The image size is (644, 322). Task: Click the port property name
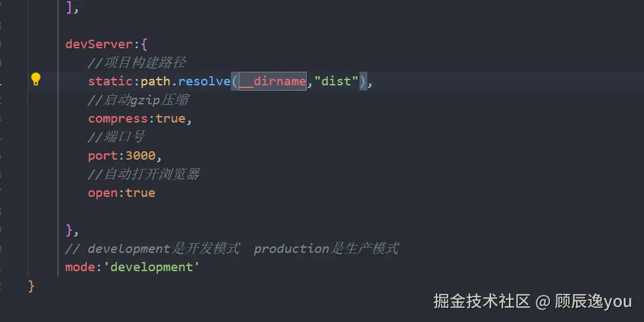102,156
